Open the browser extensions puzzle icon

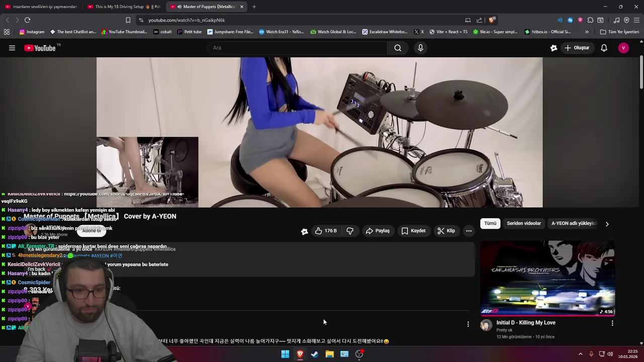click(x=590, y=20)
